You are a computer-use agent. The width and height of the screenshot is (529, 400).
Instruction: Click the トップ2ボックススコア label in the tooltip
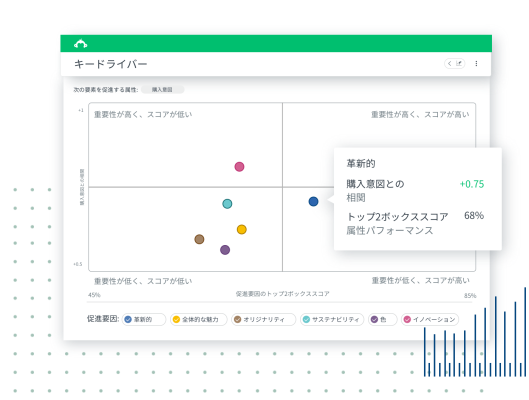tap(397, 217)
